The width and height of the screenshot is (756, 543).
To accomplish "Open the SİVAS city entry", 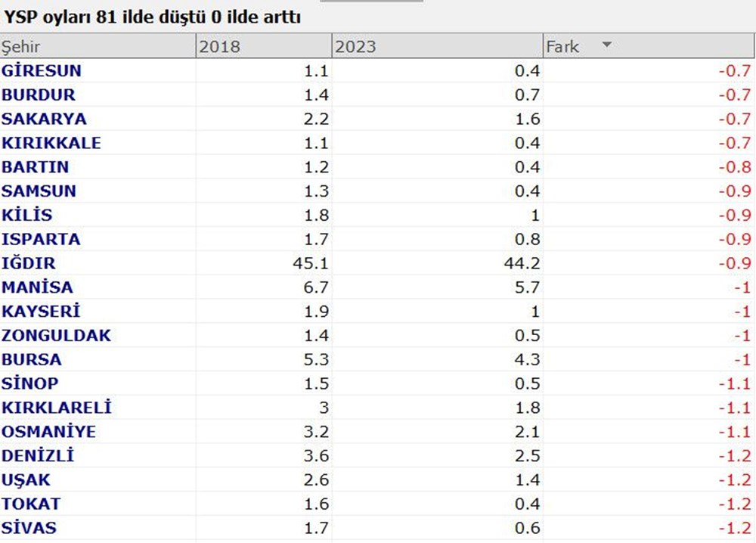I will tap(29, 528).
